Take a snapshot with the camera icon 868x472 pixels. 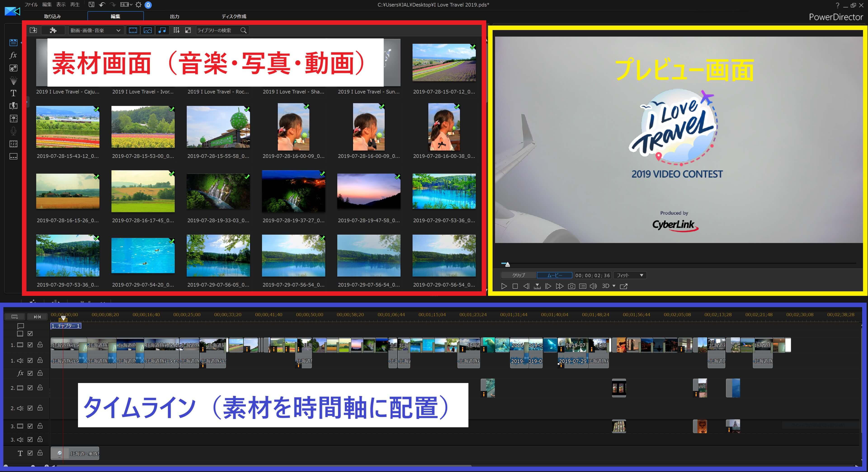pyautogui.click(x=571, y=286)
